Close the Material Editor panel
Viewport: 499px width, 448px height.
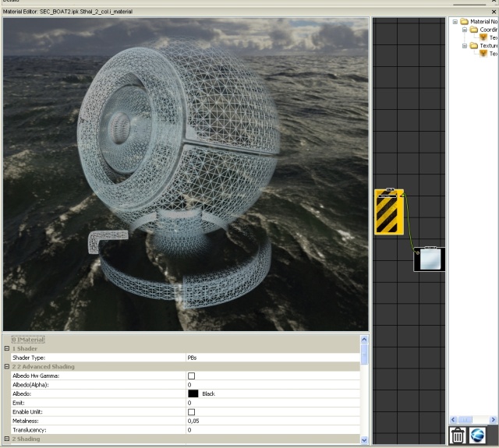click(x=494, y=12)
